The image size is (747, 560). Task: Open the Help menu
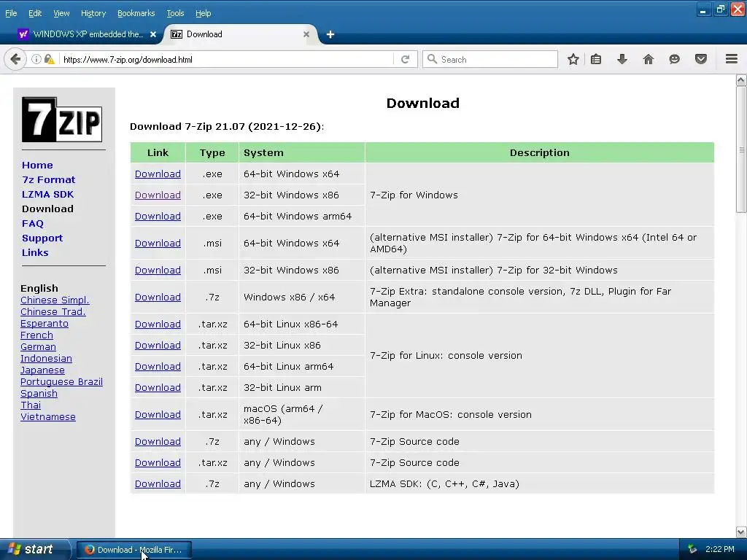[x=203, y=13]
